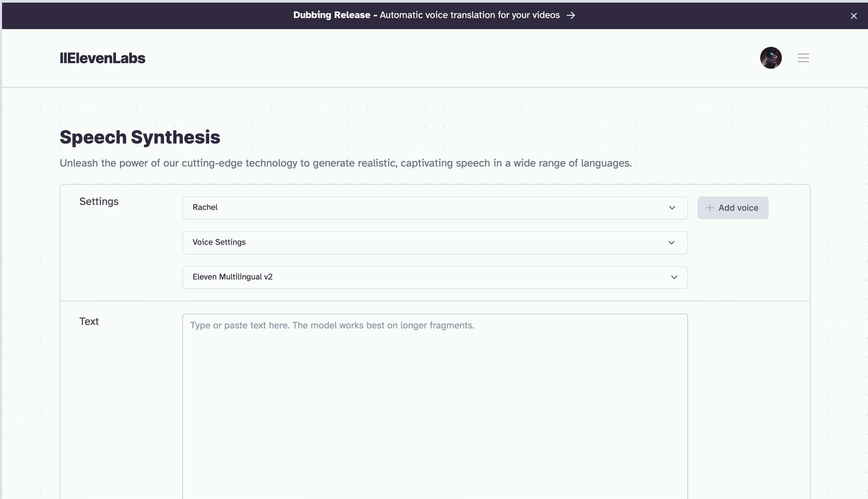Click the chevron on the Voice Settings row
Viewport: 868px width, 499px height.
672,243
